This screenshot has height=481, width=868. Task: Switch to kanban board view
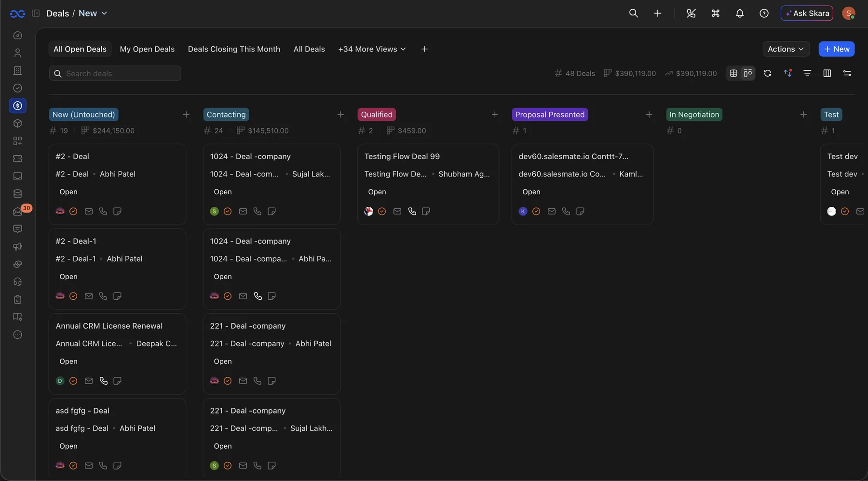point(748,73)
